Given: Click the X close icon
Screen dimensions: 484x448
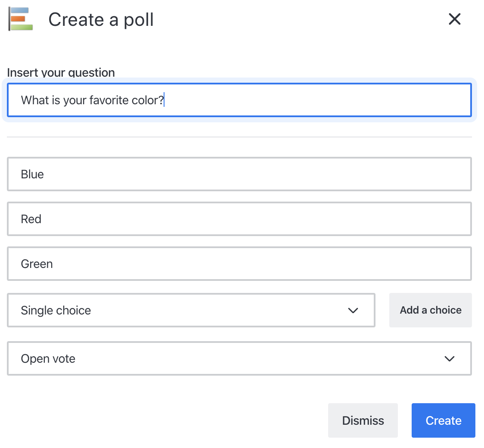Looking at the screenshot, I should [x=455, y=19].
